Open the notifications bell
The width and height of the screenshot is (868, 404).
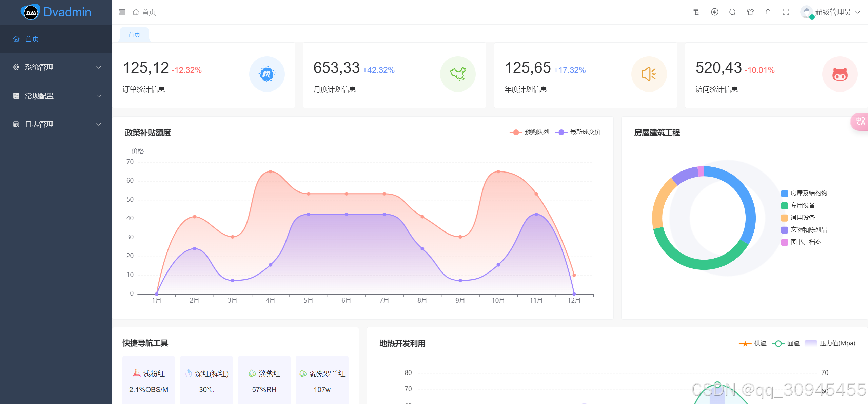(768, 12)
